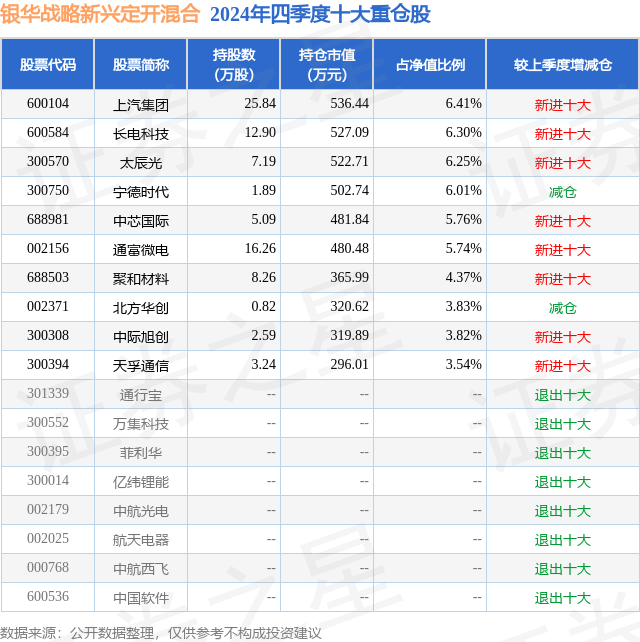This screenshot has height=642, width=640.
Task: Select stock code 002371
Action: (x=48, y=307)
